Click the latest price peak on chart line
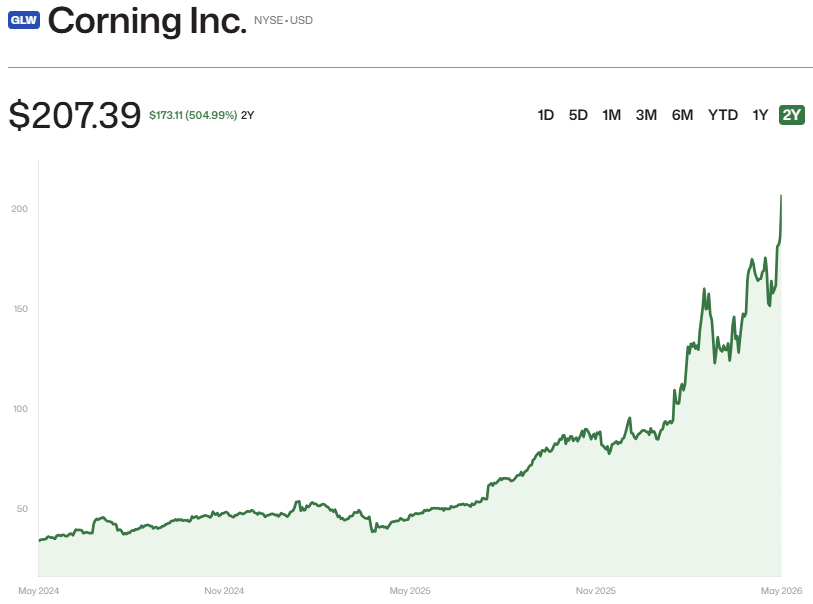The height and width of the screenshot is (604, 813). point(781,196)
